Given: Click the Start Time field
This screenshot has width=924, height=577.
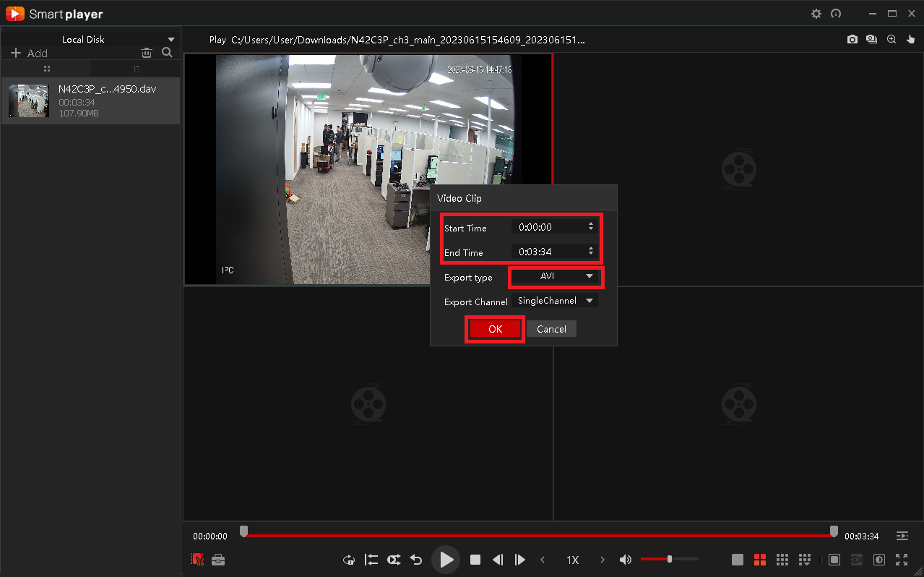Looking at the screenshot, I should pos(555,227).
